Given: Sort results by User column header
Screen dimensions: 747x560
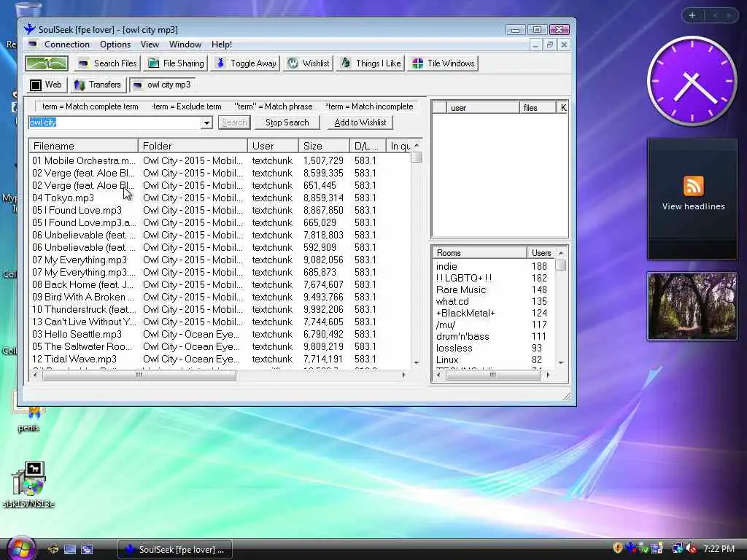Looking at the screenshot, I should click(273, 146).
